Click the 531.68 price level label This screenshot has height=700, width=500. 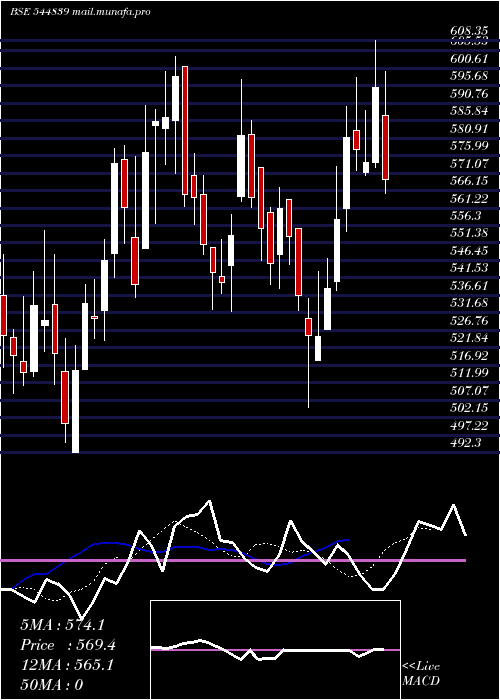click(469, 303)
